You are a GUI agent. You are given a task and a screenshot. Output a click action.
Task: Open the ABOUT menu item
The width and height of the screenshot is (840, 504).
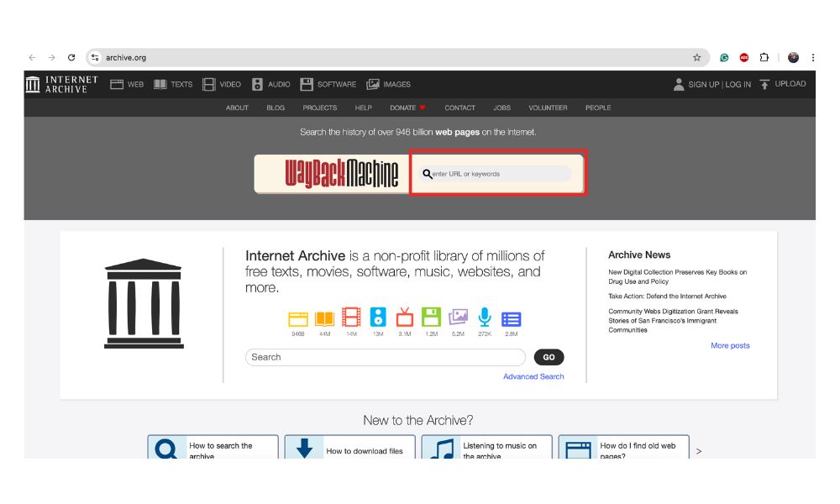[236, 108]
